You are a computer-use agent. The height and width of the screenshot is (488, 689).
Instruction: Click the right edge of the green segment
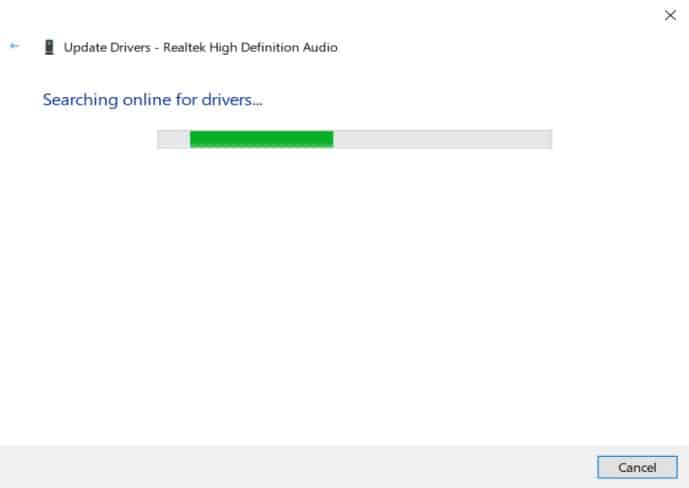click(x=330, y=139)
